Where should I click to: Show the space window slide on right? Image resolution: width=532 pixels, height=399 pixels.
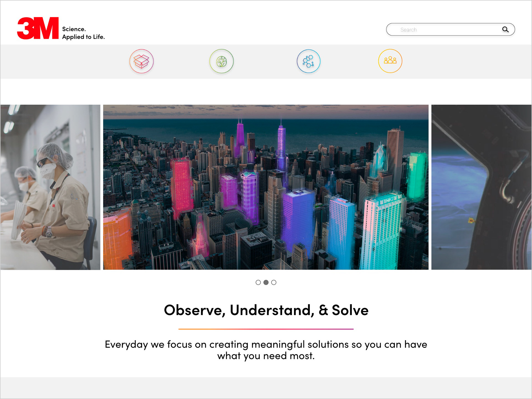click(481, 187)
